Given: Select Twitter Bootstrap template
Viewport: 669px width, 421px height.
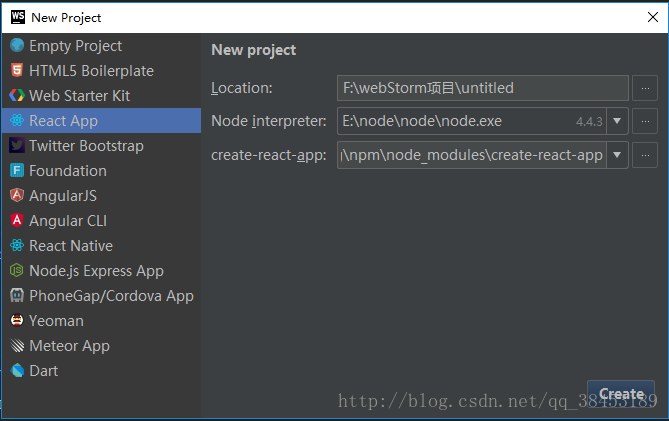Looking at the screenshot, I should (102, 145).
